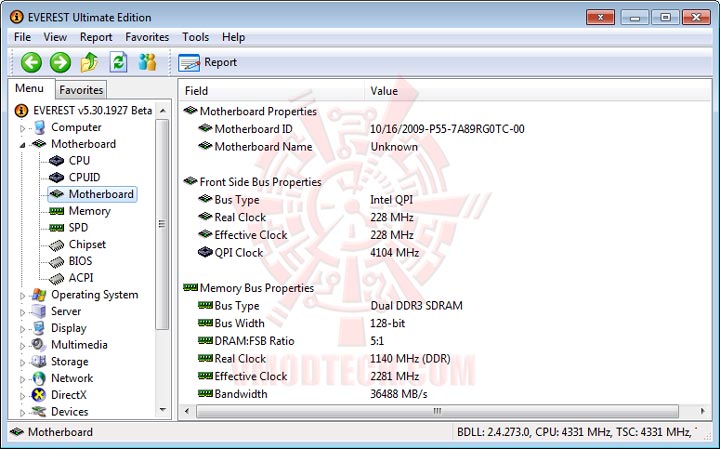Click the horizontal scroll left arrow
The width and height of the screenshot is (720, 449).
187,411
